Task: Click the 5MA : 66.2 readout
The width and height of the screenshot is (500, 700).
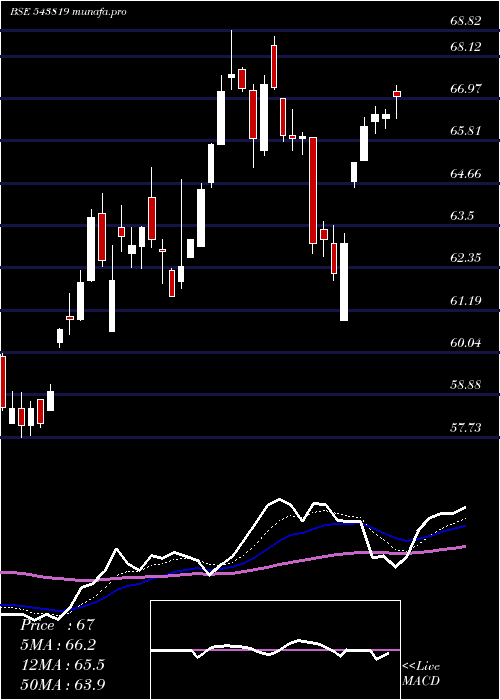Action: [x=58, y=645]
